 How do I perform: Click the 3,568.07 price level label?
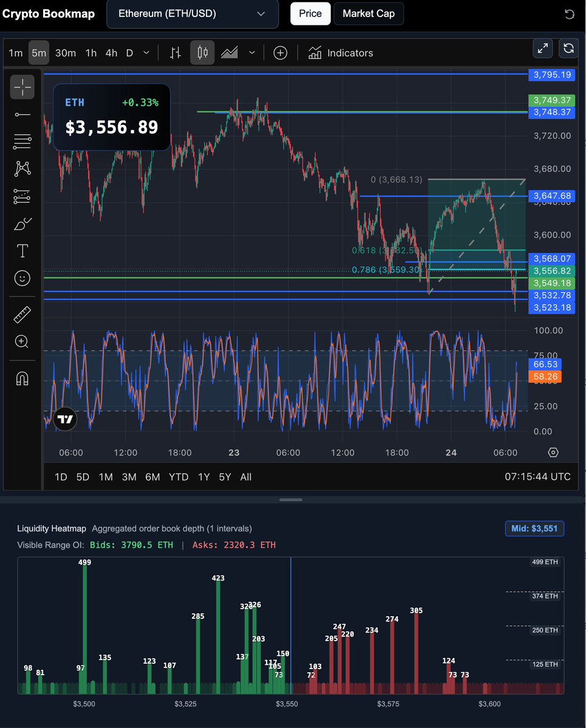[551, 259]
